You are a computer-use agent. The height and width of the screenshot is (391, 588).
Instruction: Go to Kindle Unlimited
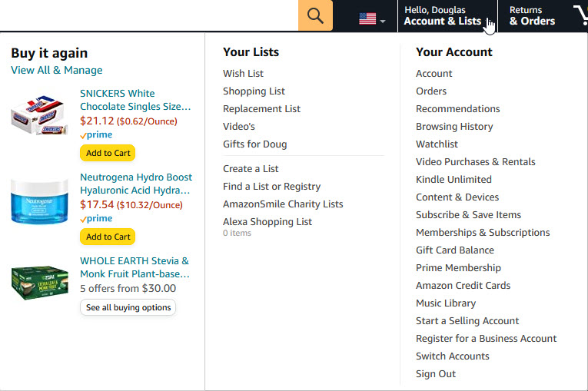(453, 180)
